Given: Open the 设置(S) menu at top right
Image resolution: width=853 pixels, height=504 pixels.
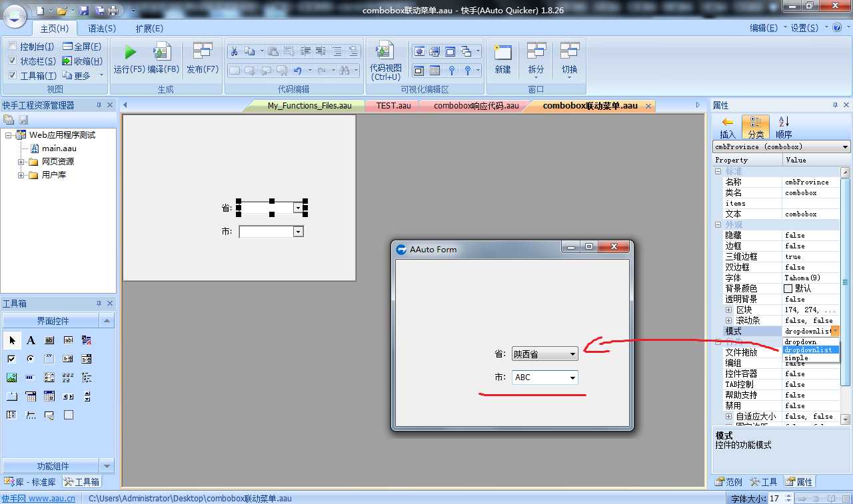Looking at the screenshot, I should pyautogui.click(x=805, y=28).
